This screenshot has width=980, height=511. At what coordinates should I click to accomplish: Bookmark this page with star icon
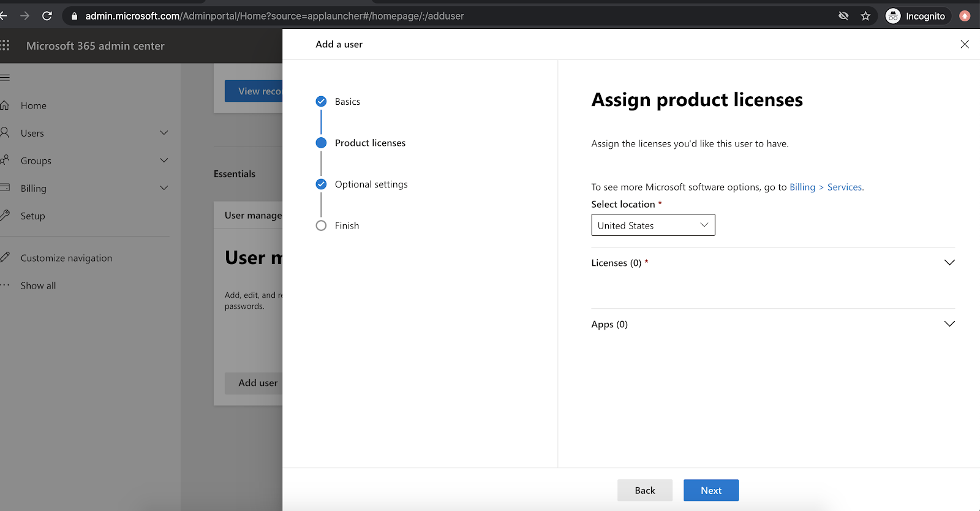pyautogui.click(x=865, y=16)
